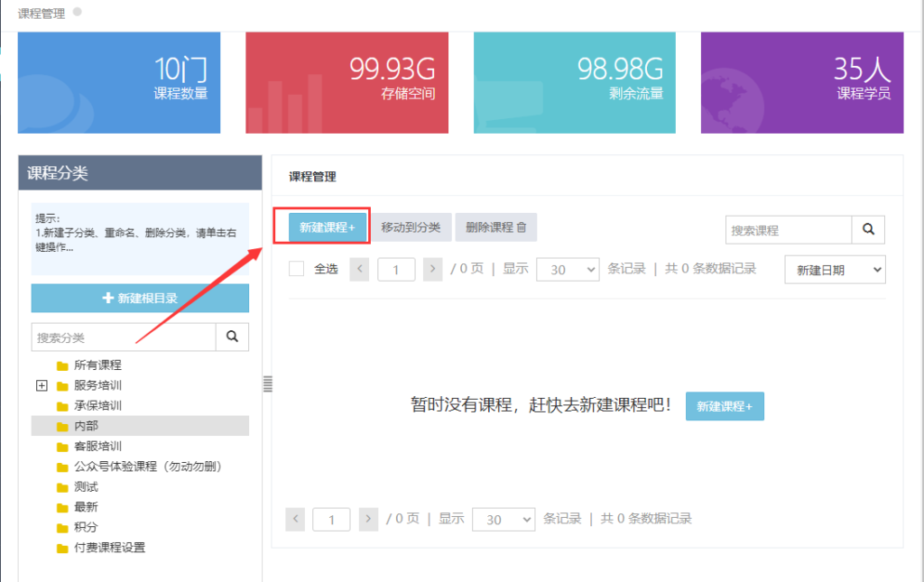Screen dimensions: 924x582
Task: Click the 10门 课程数量 stat card
Action: [x=119, y=82]
